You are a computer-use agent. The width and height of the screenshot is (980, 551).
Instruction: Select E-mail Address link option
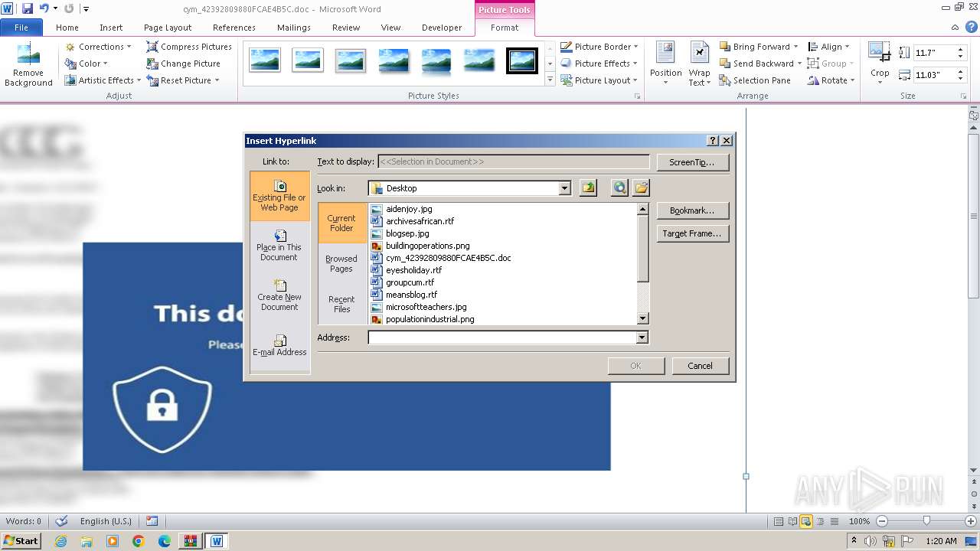point(279,345)
